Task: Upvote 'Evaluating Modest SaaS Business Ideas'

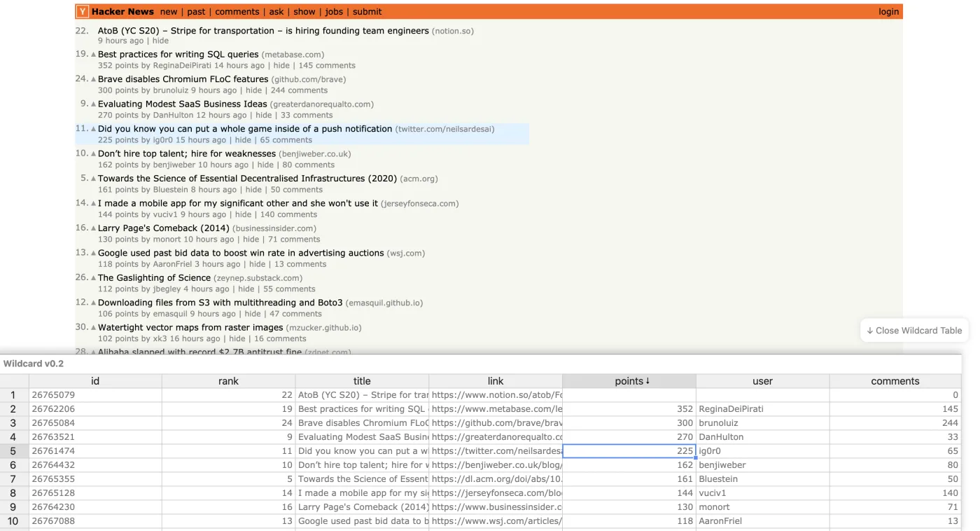Action: point(94,104)
